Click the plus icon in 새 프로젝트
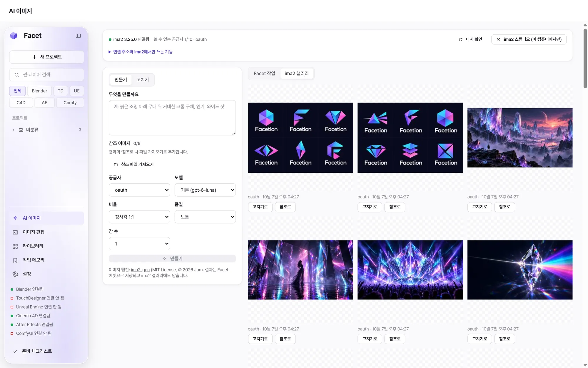Image resolution: width=588 pixels, height=368 pixels. pyautogui.click(x=34, y=57)
